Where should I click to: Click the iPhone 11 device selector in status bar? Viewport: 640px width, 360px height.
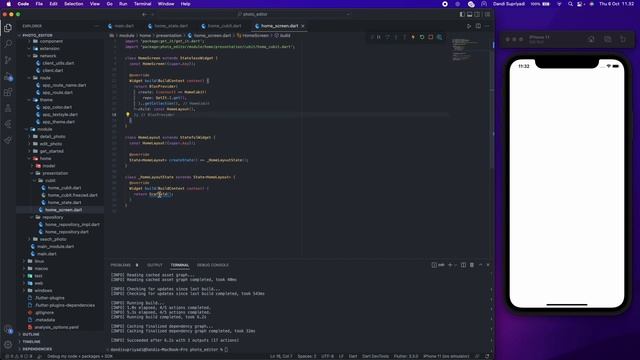coord(446,356)
